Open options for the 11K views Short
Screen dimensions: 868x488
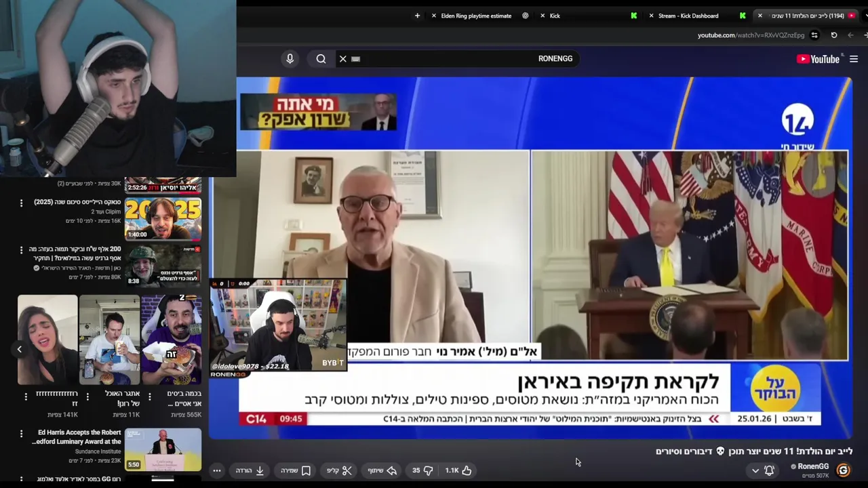(87, 396)
